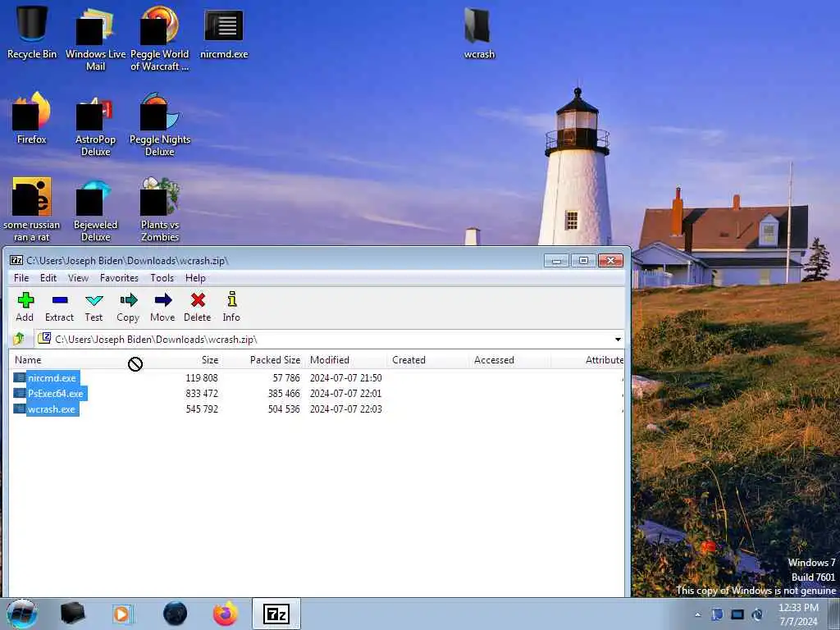Select the Windows Live Mail desktop icon

coord(95,39)
